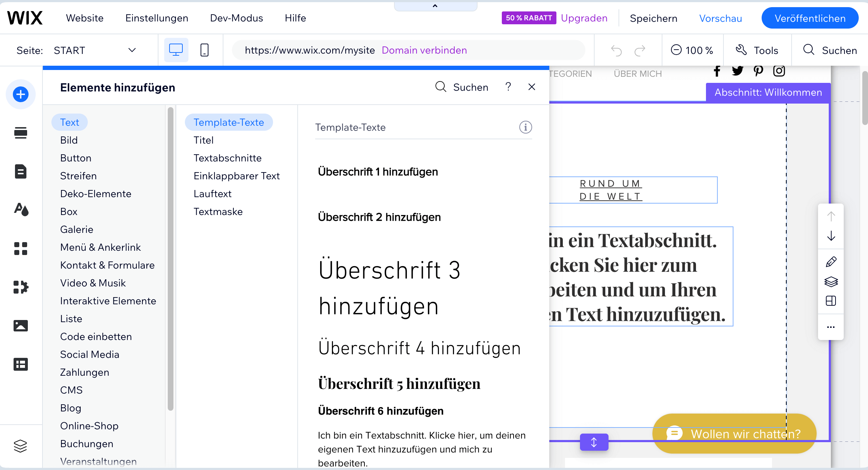868x470 pixels.
Task: Select the Menü & Ankerlink category
Action: tap(100, 247)
